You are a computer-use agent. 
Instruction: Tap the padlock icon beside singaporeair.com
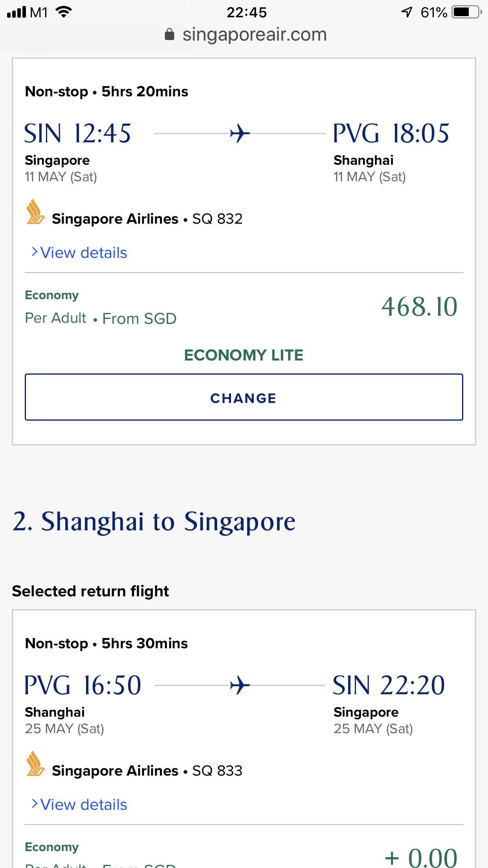point(169,35)
